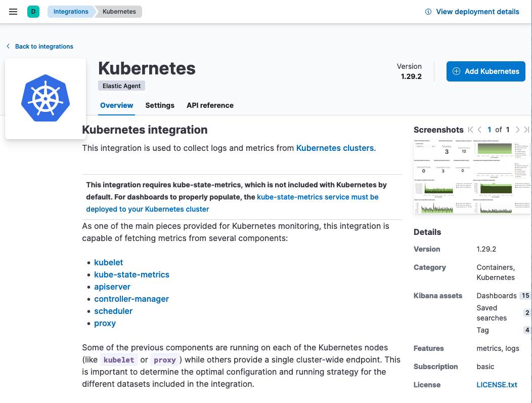Viewport: 532px width, 403px height.
Task: Open the main navigation hamburger menu
Action: point(13,12)
